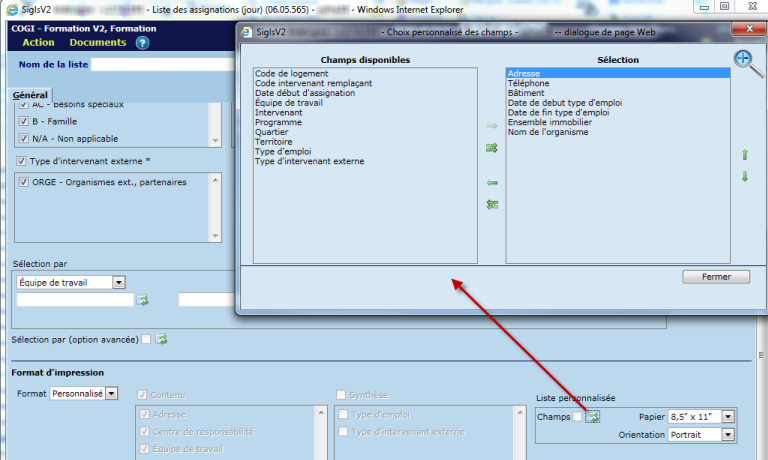Screen dimensions: 768x460
Task: Open the Documents menu
Action: click(x=97, y=43)
